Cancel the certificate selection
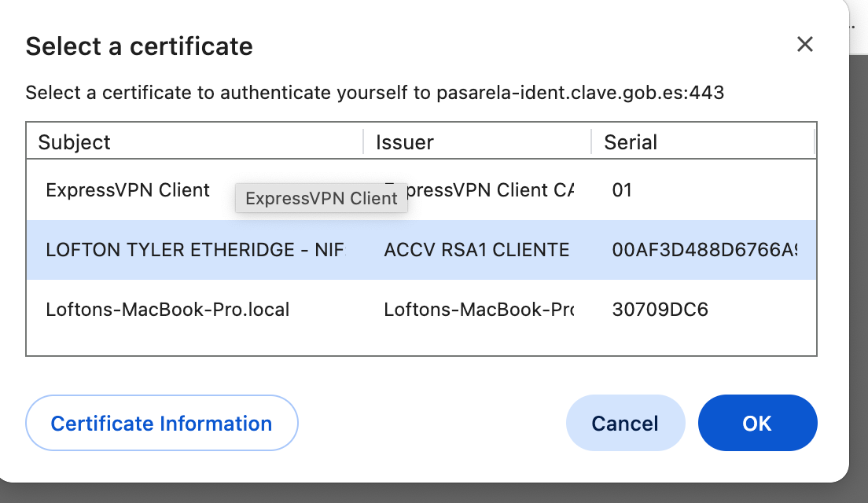The width and height of the screenshot is (868, 503). click(625, 424)
